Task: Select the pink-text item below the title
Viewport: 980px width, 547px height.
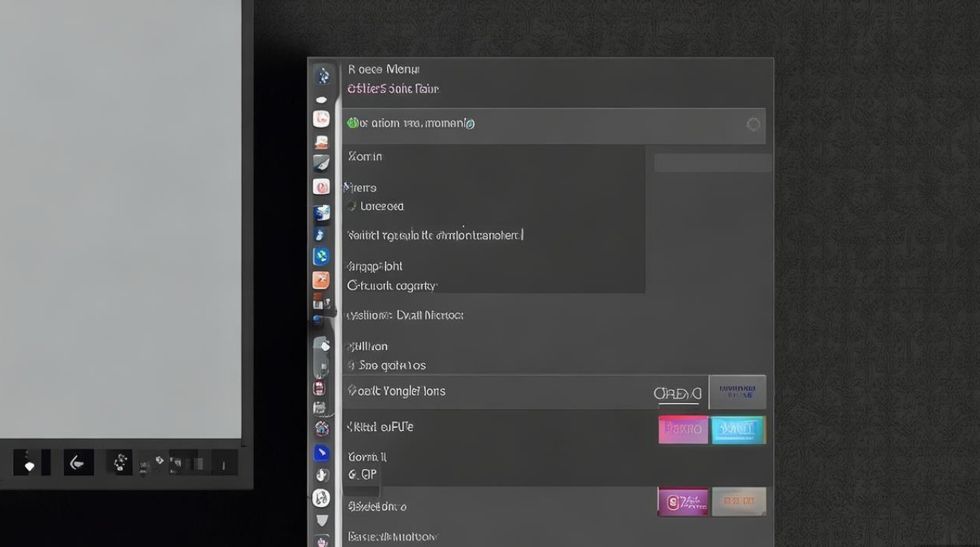Action: coord(394,89)
